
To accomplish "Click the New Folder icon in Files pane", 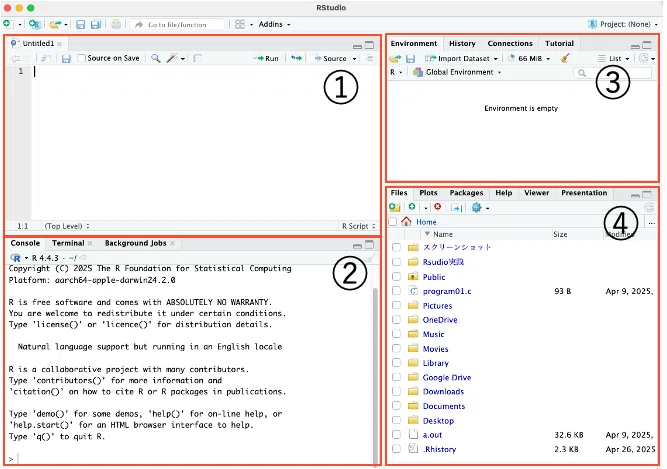I will [x=395, y=207].
